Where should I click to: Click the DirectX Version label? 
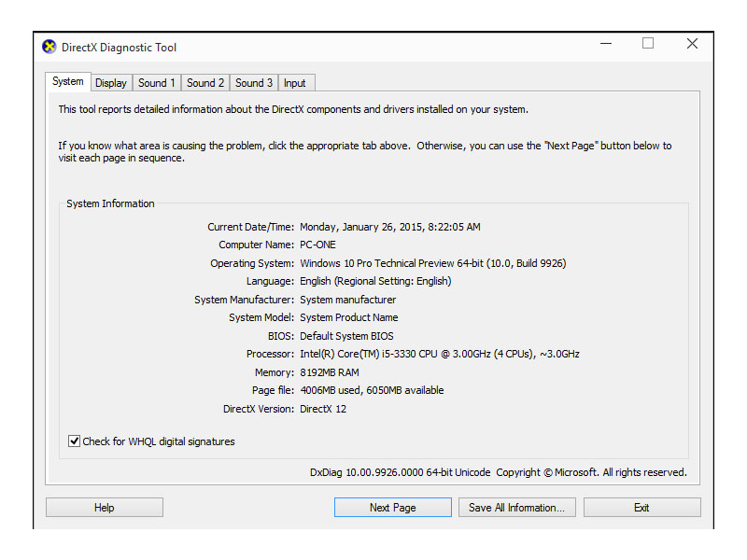pos(259,409)
